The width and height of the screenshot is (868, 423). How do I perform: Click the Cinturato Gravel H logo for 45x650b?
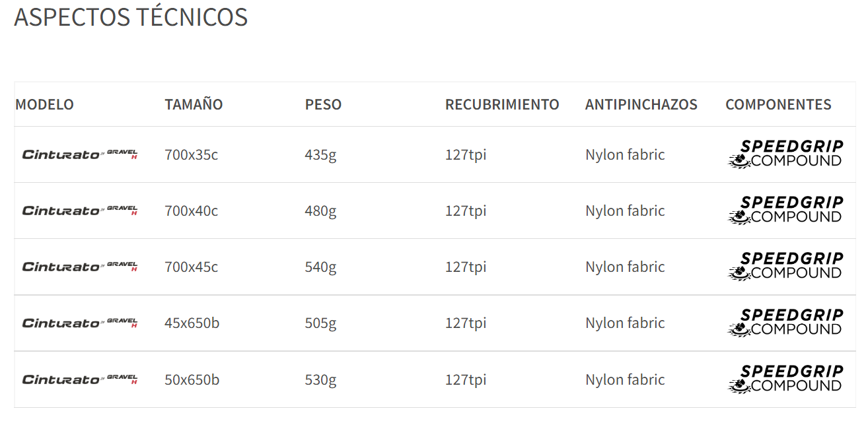coord(80,323)
